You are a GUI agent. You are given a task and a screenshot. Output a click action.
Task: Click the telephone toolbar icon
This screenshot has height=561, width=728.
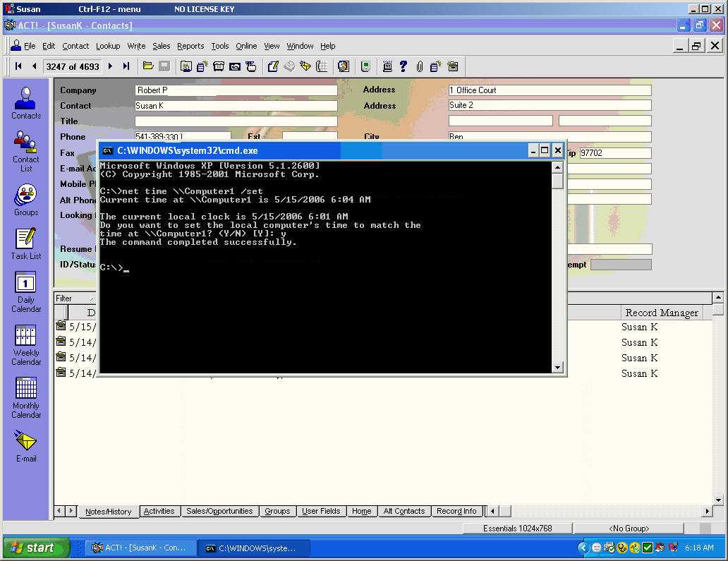coord(219,66)
